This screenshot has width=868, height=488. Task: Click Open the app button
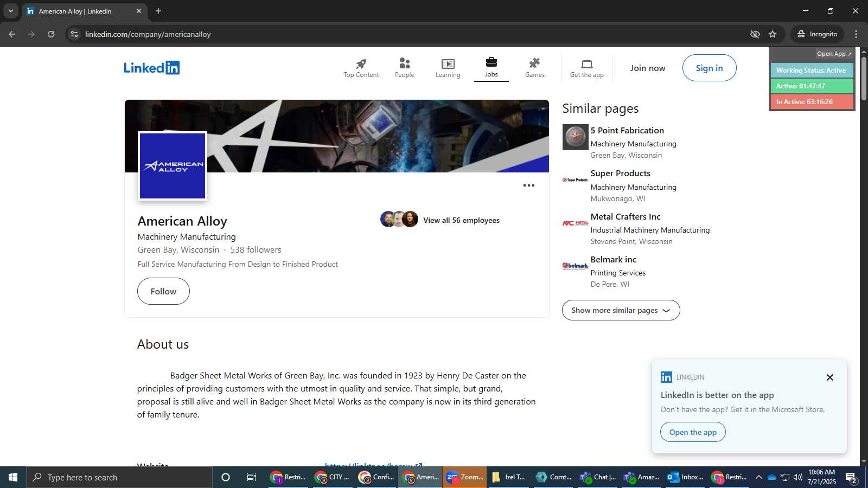[693, 432]
